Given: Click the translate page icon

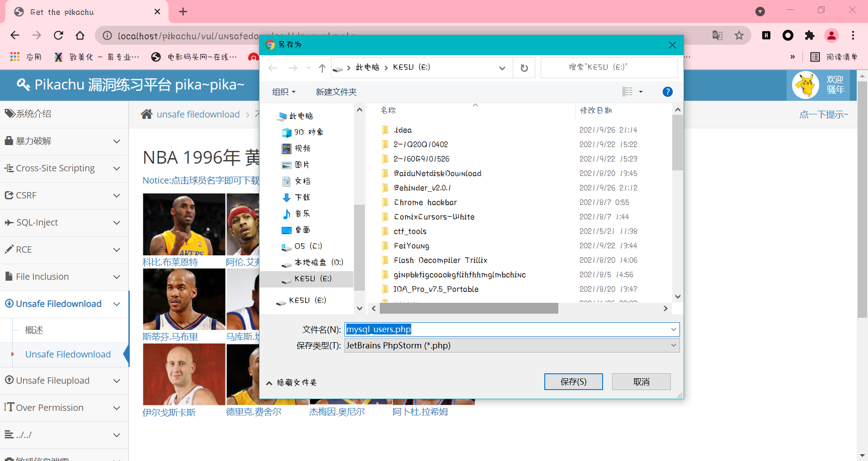Looking at the screenshot, I should [x=717, y=35].
